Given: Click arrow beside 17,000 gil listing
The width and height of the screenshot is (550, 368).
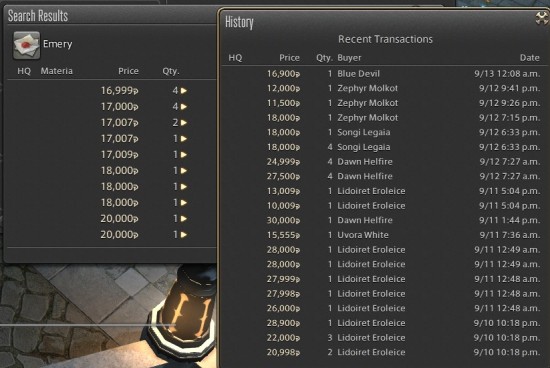Looking at the screenshot, I should tap(184, 107).
